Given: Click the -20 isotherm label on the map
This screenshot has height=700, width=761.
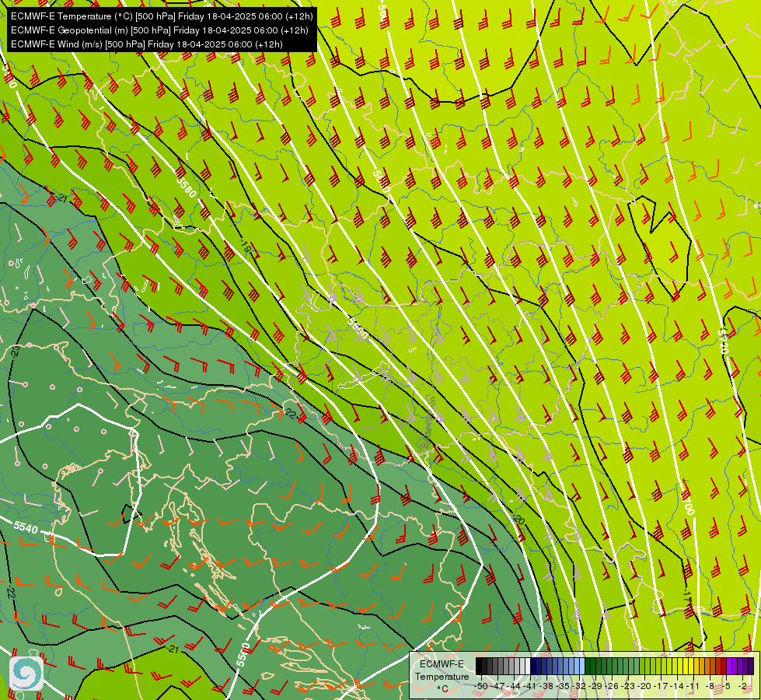Looking at the screenshot, I should click(518, 520).
